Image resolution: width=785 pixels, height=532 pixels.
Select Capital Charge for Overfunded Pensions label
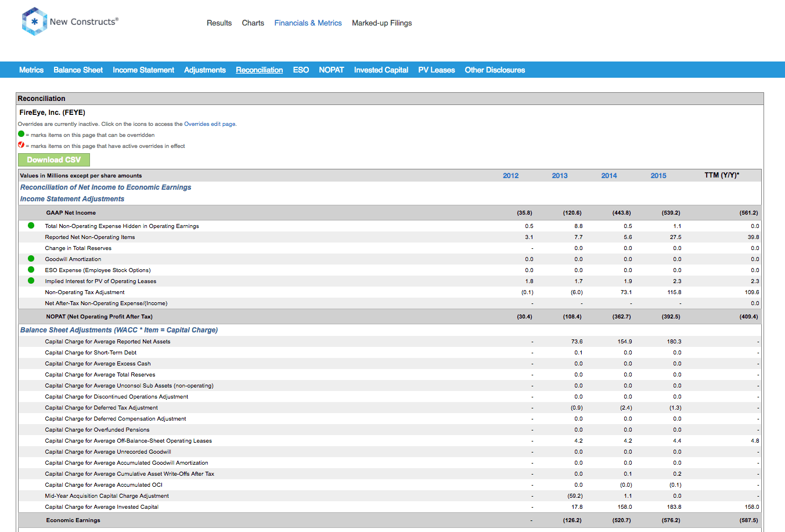click(x=97, y=429)
